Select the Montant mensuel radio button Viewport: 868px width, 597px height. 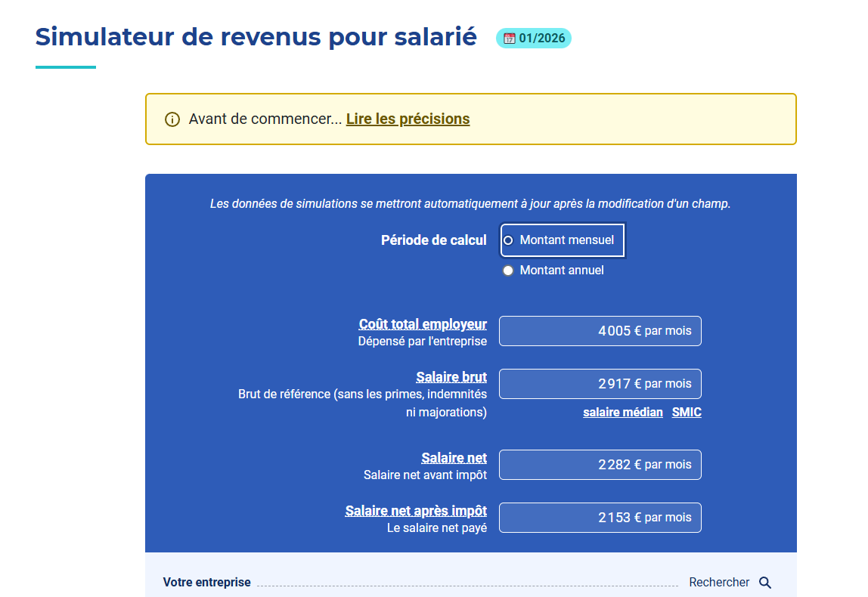508,240
